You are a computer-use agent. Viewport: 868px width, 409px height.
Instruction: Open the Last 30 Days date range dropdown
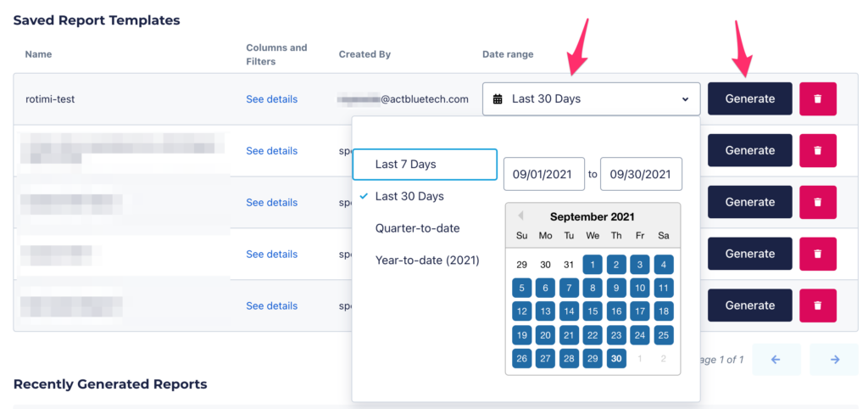click(x=591, y=99)
